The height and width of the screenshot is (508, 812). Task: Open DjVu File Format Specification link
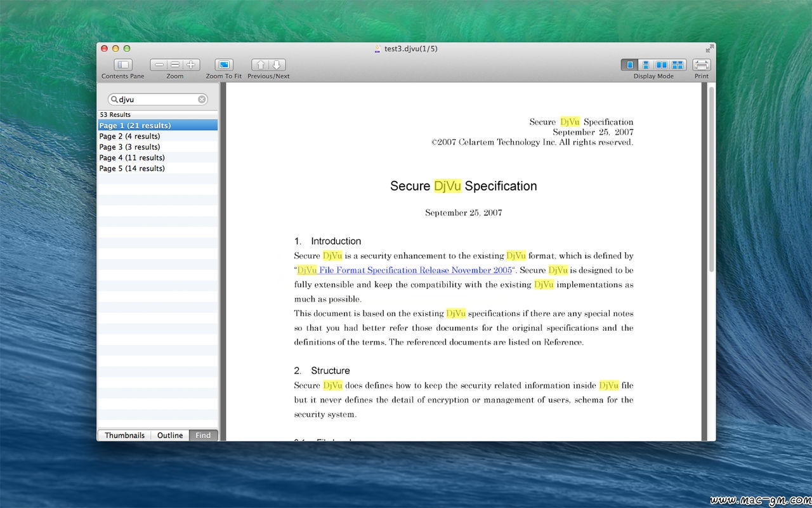(x=405, y=271)
